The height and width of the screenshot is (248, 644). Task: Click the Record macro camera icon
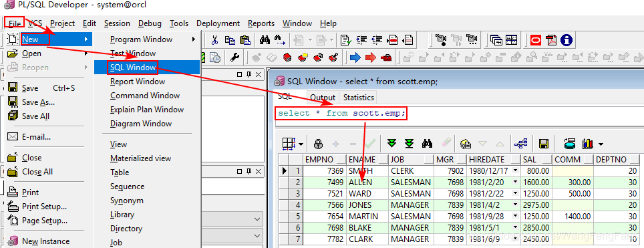(441, 39)
